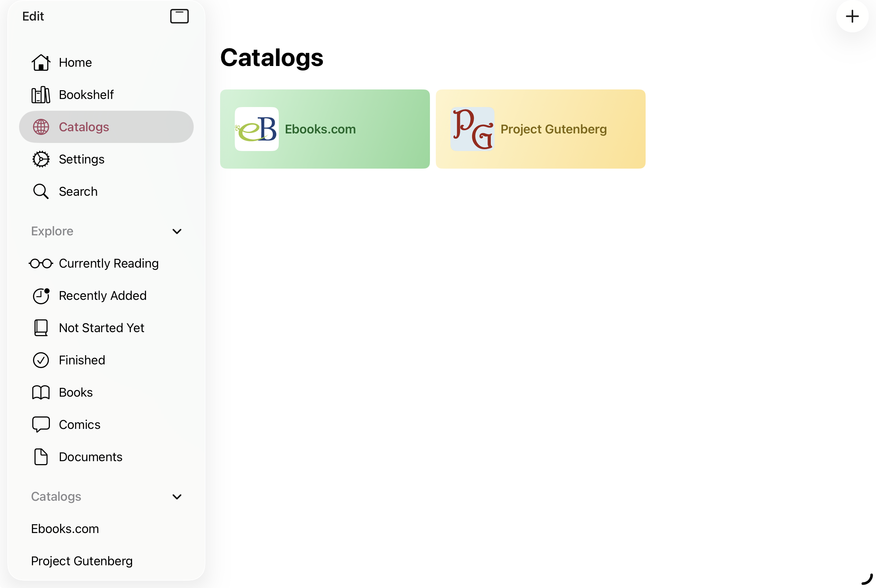Open the Home menu item

pyautogui.click(x=106, y=62)
